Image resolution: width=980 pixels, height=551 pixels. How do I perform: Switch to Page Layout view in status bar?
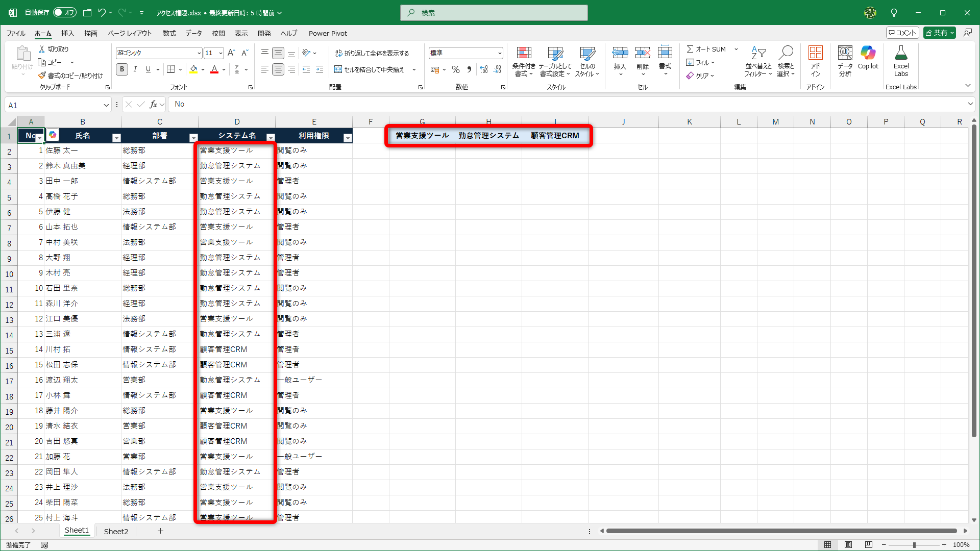848,545
